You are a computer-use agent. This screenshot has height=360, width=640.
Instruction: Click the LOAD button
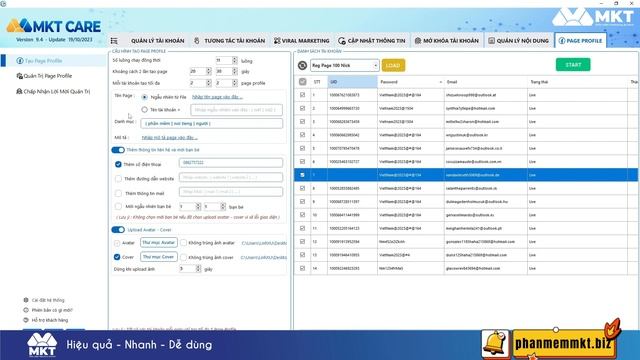[x=393, y=65]
